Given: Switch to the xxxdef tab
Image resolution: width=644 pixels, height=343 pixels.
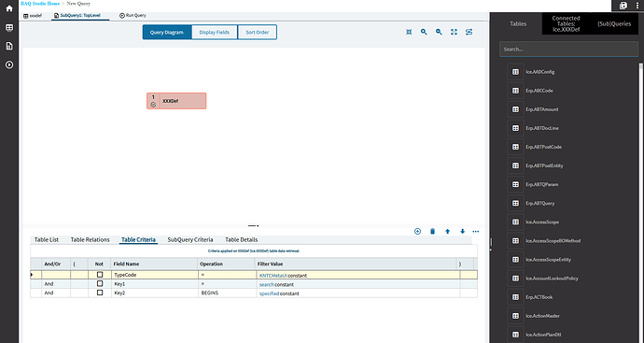Looking at the screenshot, I should click(x=33, y=16).
